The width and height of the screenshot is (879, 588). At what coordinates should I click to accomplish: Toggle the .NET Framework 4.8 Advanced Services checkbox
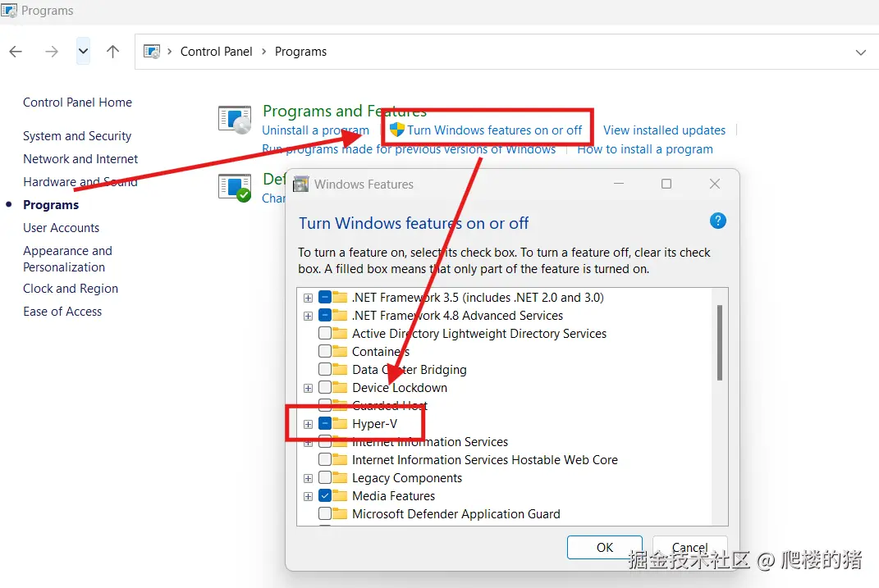[x=324, y=315]
